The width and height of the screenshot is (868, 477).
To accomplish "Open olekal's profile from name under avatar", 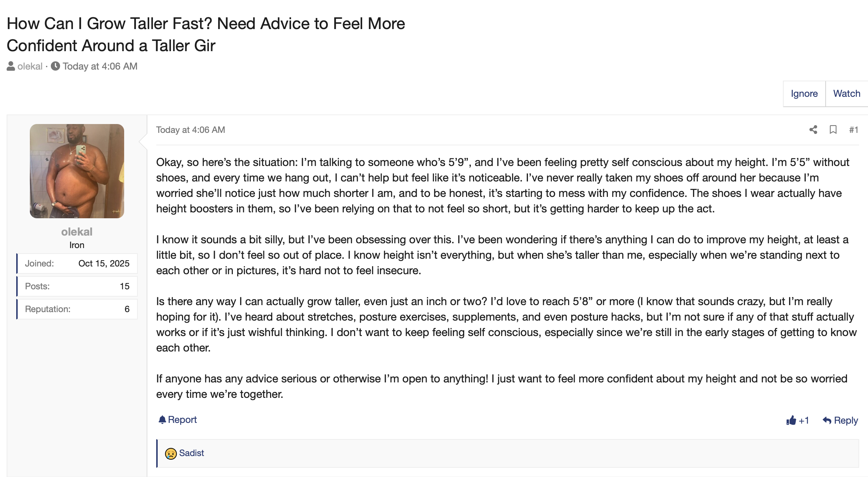I will click(77, 232).
